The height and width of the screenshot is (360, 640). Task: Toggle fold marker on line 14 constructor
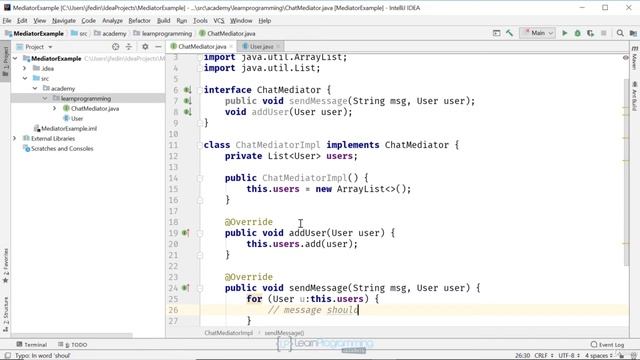(200, 178)
